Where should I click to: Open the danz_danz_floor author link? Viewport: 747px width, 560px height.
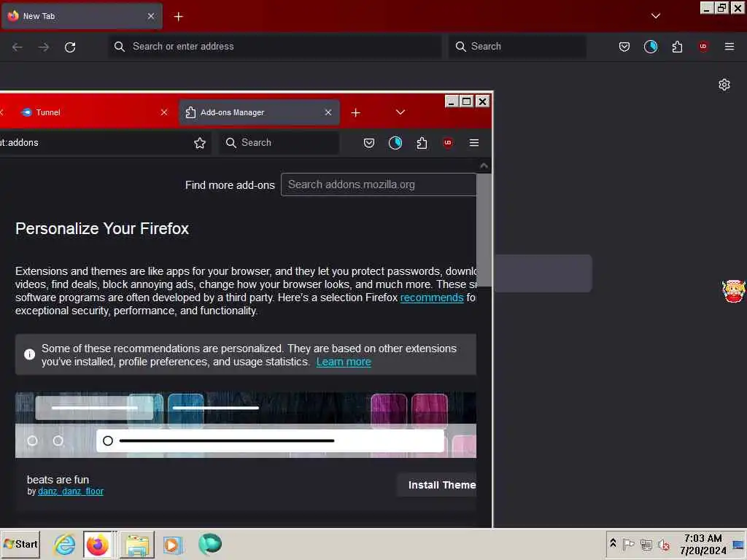point(71,491)
